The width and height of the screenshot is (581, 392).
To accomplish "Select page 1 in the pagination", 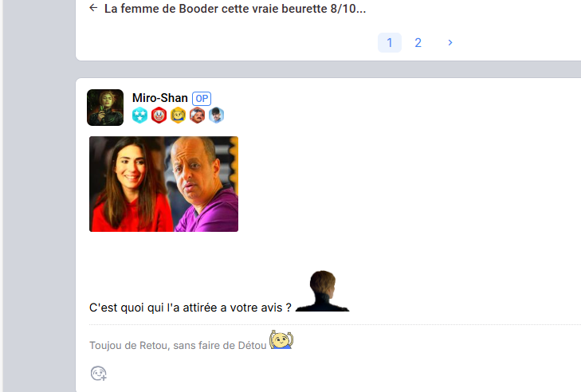I will (390, 42).
